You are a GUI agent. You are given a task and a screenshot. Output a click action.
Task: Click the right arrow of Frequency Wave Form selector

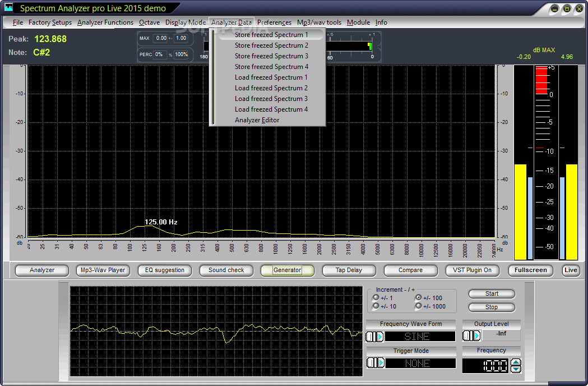pos(379,337)
